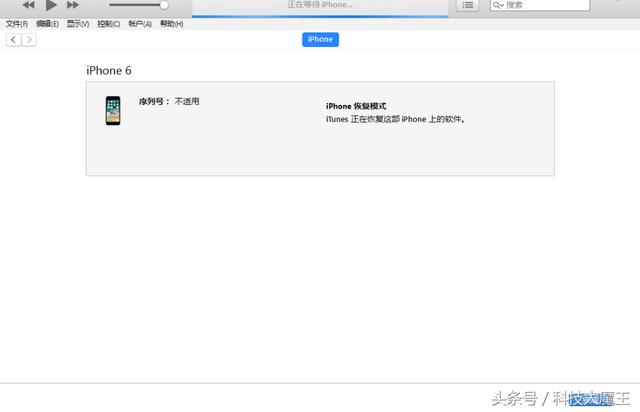Click the volume slider knob
This screenshot has width=640, height=412.
[164, 5]
